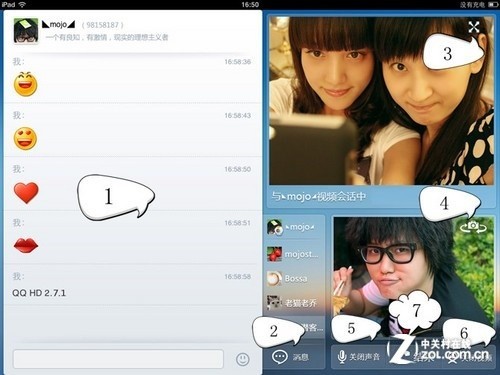The image size is (500, 375).
Task: Click the message text input field
Action: coord(118,359)
